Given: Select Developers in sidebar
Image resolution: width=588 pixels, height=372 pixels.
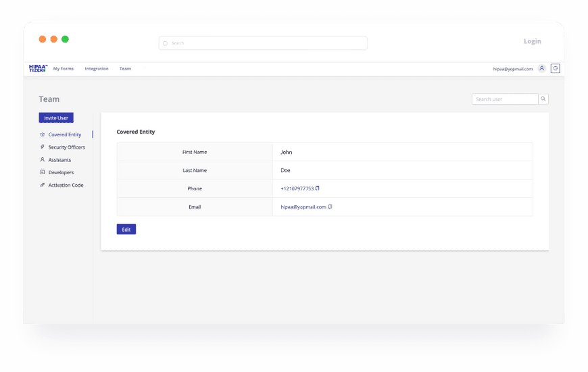Looking at the screenshot, I should click(x=61, y=173).
